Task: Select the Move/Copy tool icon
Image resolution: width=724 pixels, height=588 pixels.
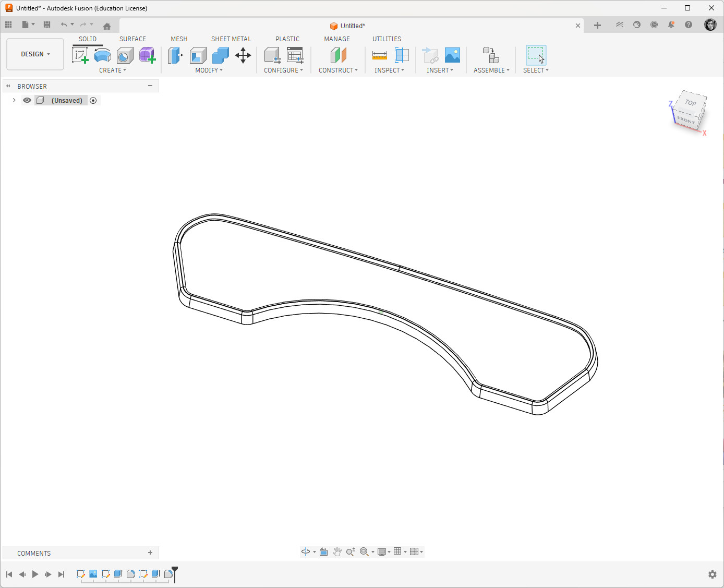Action: pyautogui.click(x=243, y=55)
